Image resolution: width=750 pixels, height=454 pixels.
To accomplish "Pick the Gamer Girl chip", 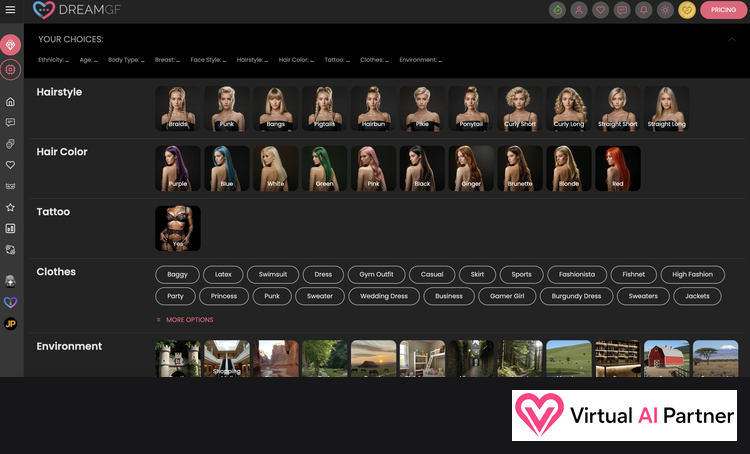I will point(507,296).
